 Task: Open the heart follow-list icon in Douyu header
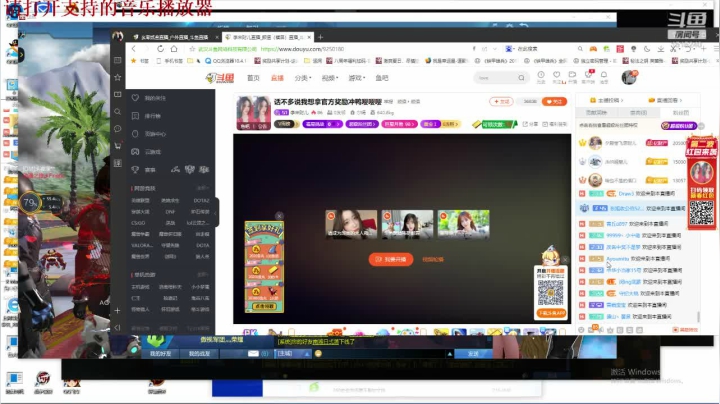(x=557, y=75)
